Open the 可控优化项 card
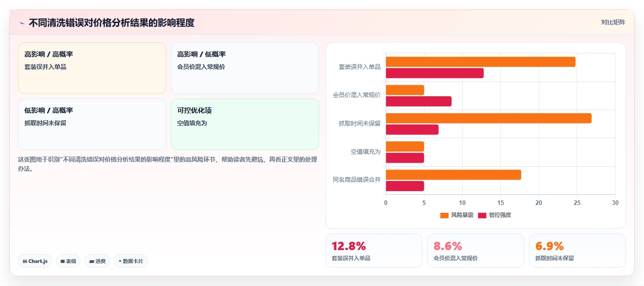 245,124
